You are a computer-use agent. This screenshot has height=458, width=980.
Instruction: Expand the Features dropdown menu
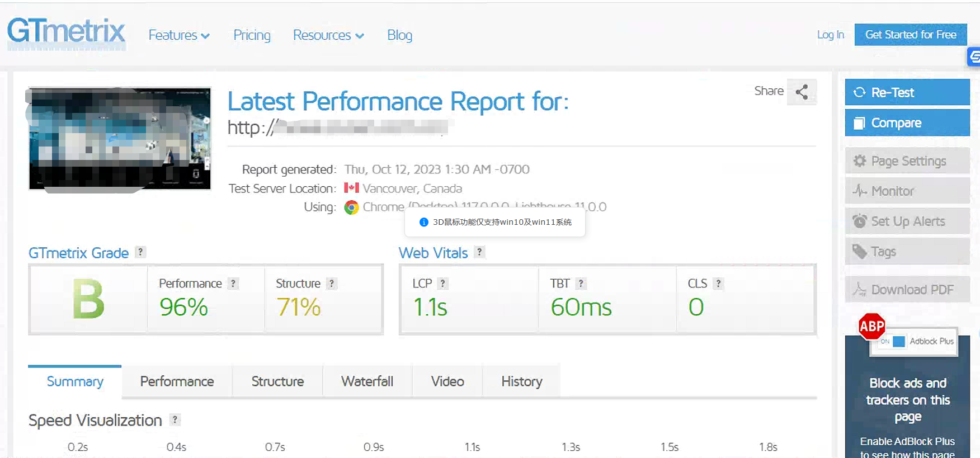tap(179, 35)
